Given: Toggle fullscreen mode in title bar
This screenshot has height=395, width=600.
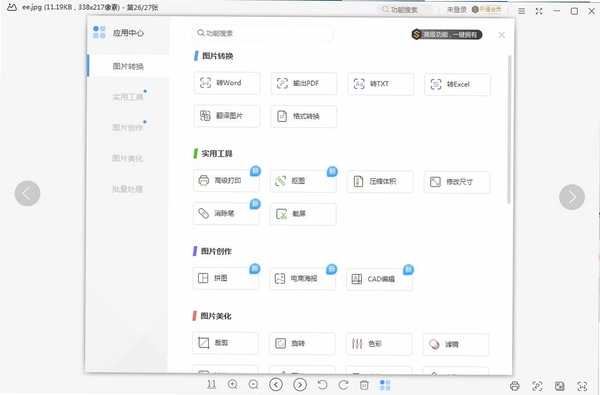Looking at the screenshot, I should (x=539, y=11).
